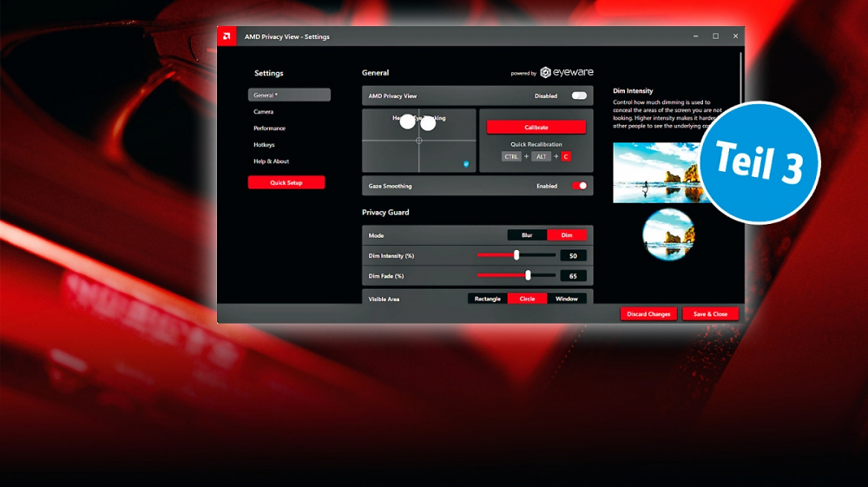Click the eyeware logo icon
Screen dimensions: 868x487
(x=545, y=73)
